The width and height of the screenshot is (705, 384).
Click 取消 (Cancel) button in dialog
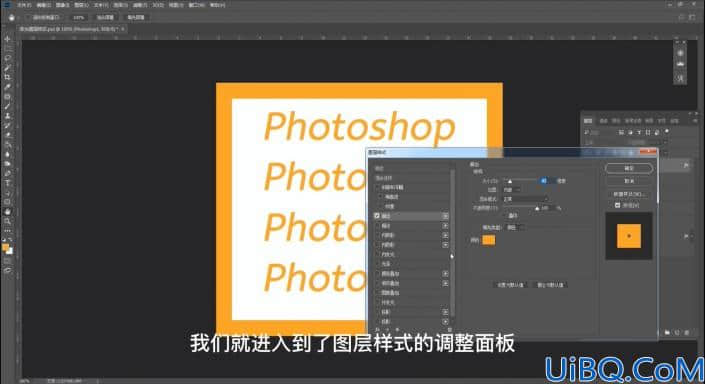point(629,181)
